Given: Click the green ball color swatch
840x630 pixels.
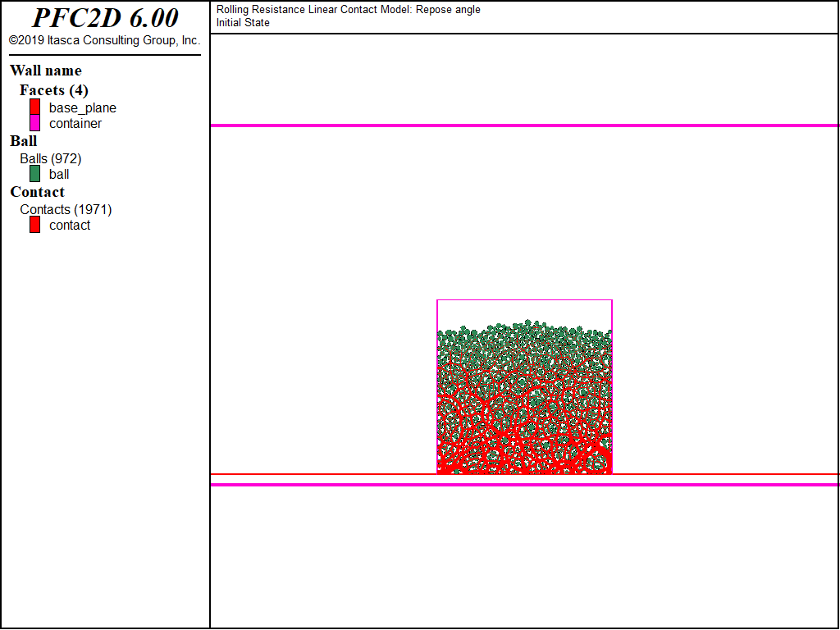Looking at the screenshot, I should click(x=34, y=174).
